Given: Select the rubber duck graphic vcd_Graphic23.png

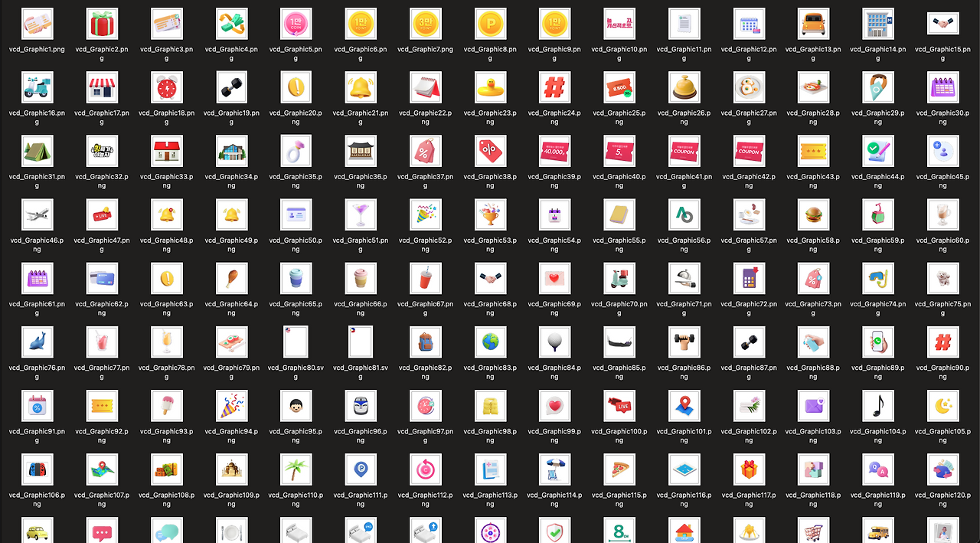Looking at the screenshot, I should click(490, 87).
